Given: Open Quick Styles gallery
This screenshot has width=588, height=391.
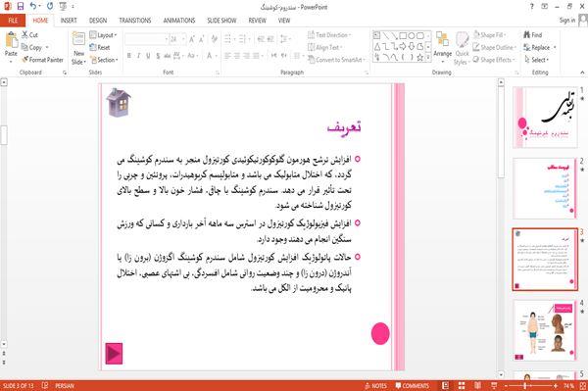Looking at the screenshot, I should click(462, 48).
